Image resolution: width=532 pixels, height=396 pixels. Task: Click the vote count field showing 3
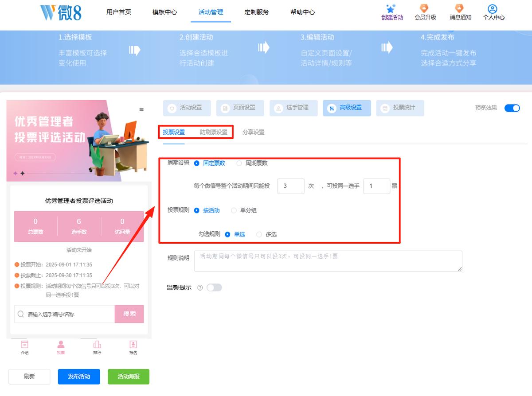click(291, 186)
